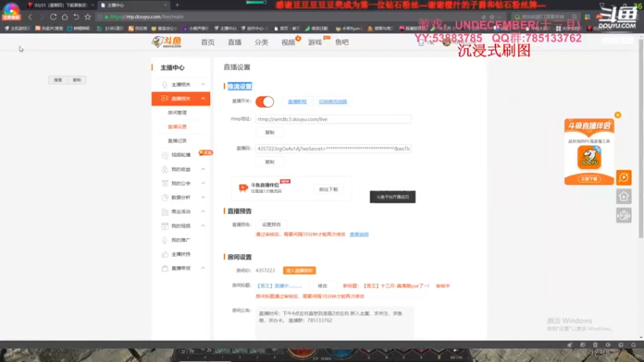Click the browser forward arrow
This screenshot has height=362, width=644.
point(42,17)
